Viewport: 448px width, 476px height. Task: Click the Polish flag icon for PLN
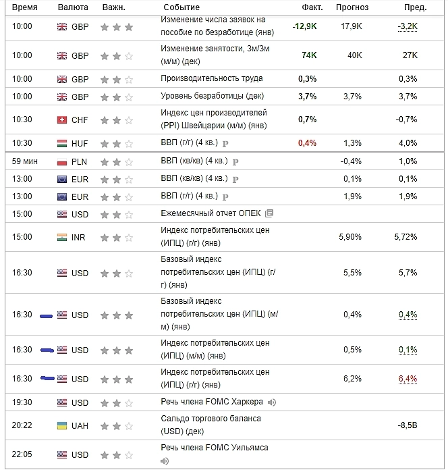(62, 162)
